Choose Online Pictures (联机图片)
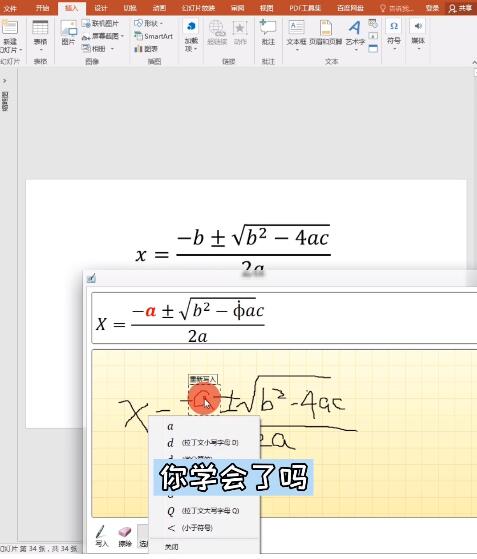 point(100,24)
